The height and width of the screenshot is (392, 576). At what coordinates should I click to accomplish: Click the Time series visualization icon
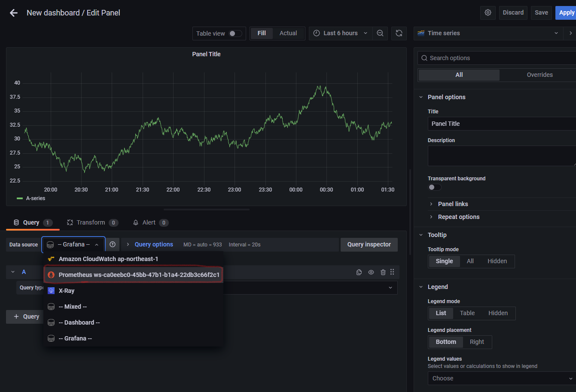pos(421,33)
